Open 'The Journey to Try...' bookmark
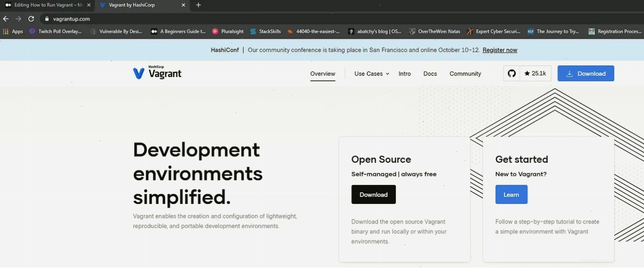 point(553,31)
